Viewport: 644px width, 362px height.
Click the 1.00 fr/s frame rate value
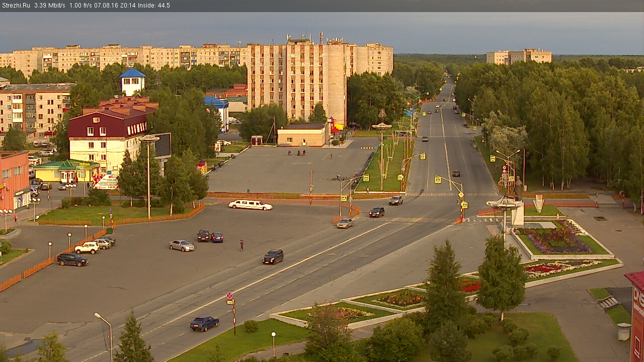(x=81, y=6)
